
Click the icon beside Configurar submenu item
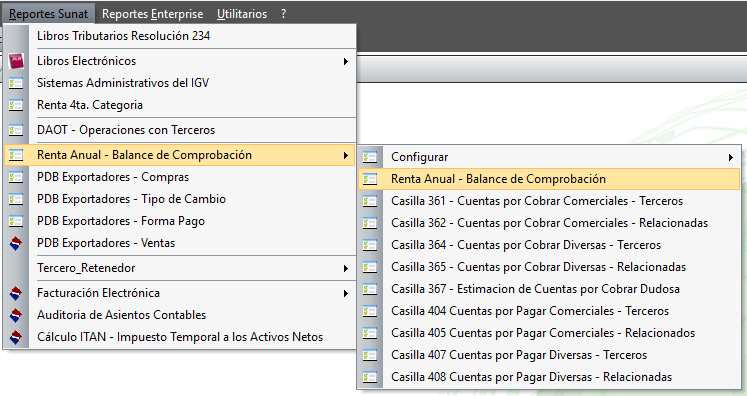click(370, 157)
